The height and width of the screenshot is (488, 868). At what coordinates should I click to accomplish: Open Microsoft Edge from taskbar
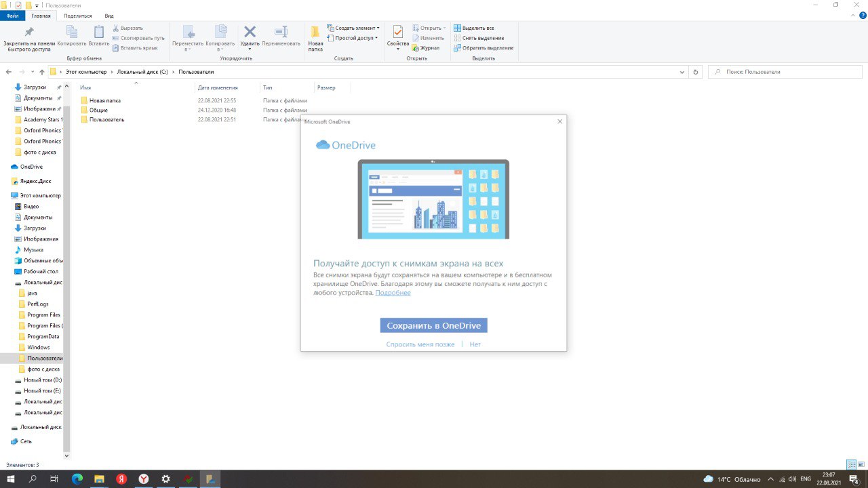pos(77,479)
